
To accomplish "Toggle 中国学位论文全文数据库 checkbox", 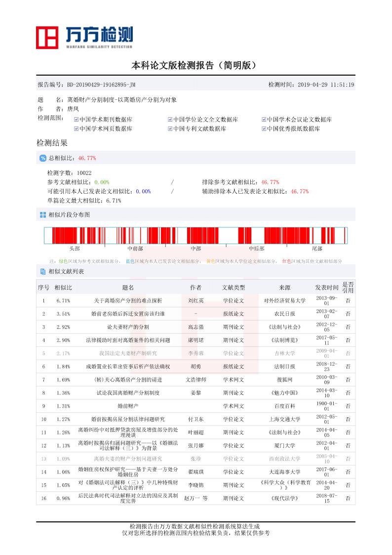I will pyautogui.click(x=170, y=120).
